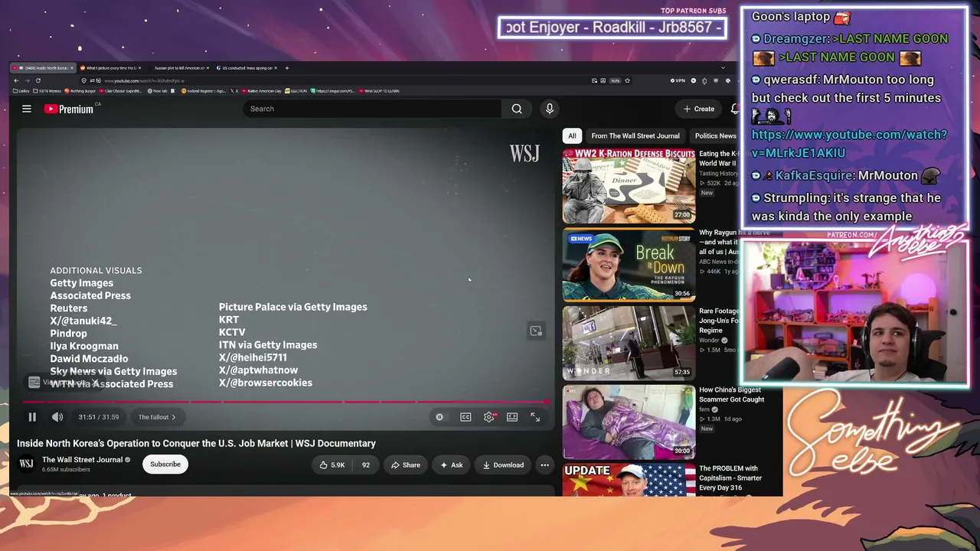Viewport: 980px width, 551px height.
Task: Like the video with 5.9K thumbs-up
Action: 332,465
